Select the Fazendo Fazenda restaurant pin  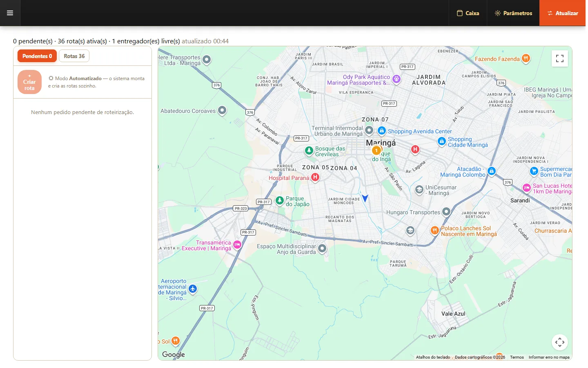point(526,58)
